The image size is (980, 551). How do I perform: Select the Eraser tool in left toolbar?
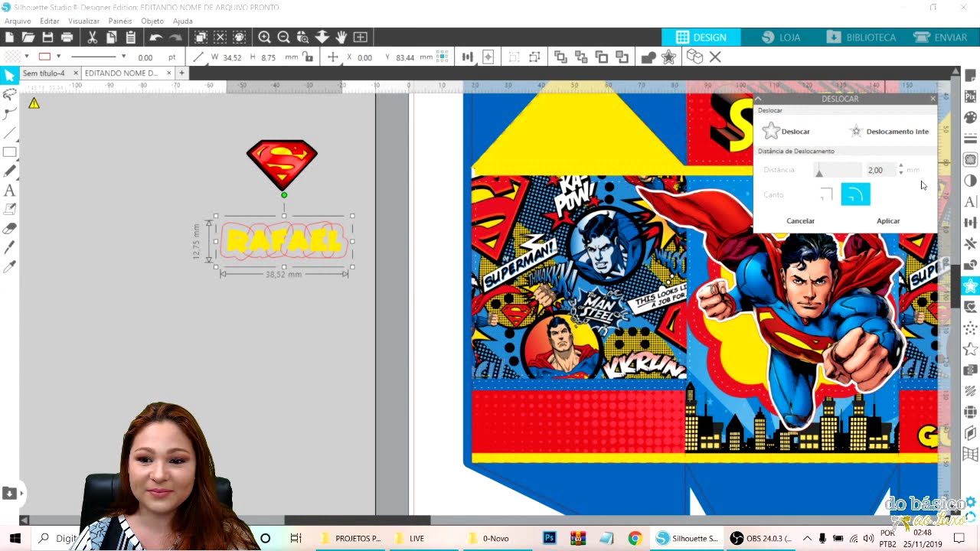[9, 228]
